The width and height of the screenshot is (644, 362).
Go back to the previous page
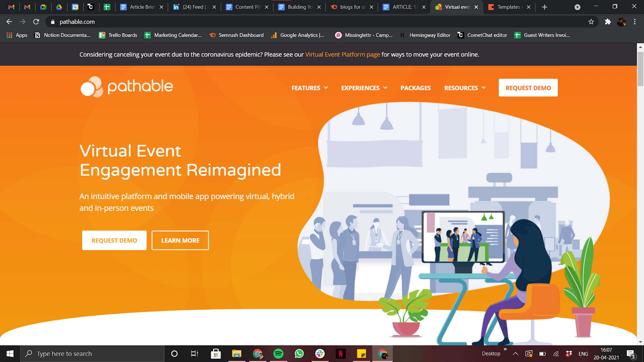tap(9, 22)
